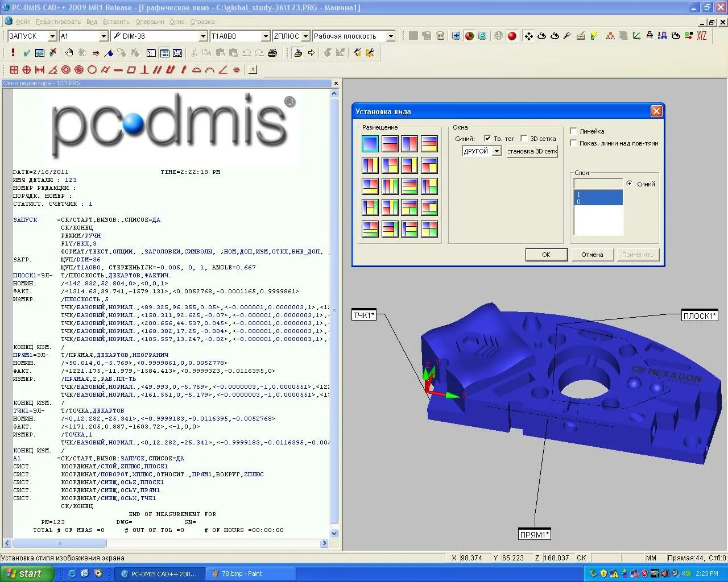Screen dimensions: 728x582
Task: Select layer 1 in the Слои list
Action: pyautogui.click(x=598, y=194)
